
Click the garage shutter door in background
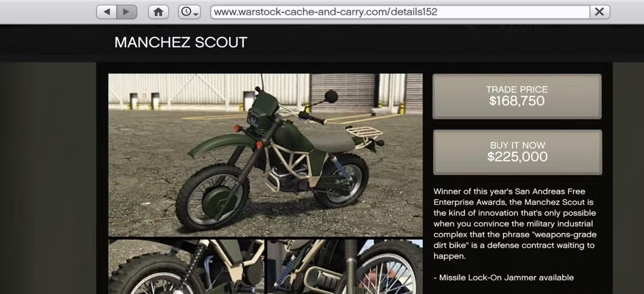(x=343, y=92)
